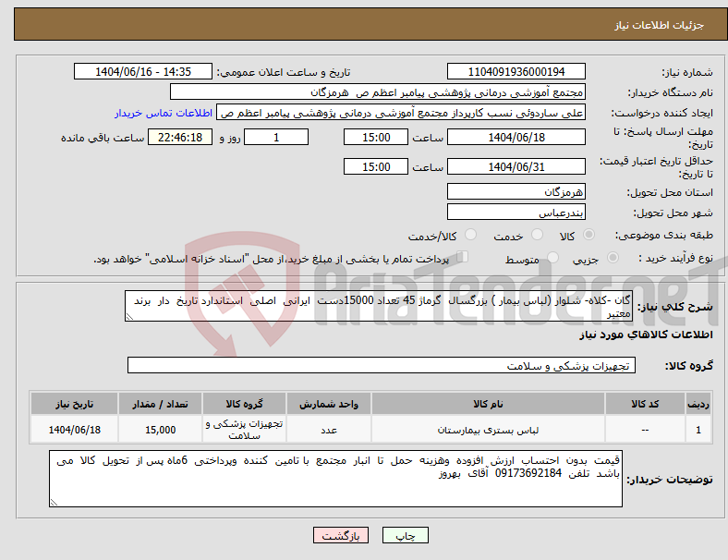Viewport: 728px width, 560px height.
Task: Click the تاریخ نیاز column header
Action: [74, 404]
